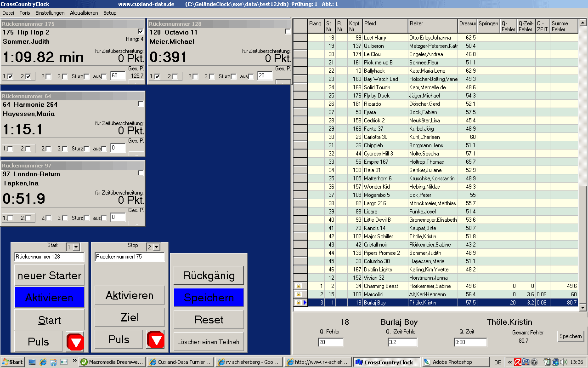Open Macromedia Dreamweaver from the taskbar
The height and width of the screenshot is (368, 588).
(x=112, y=362)
